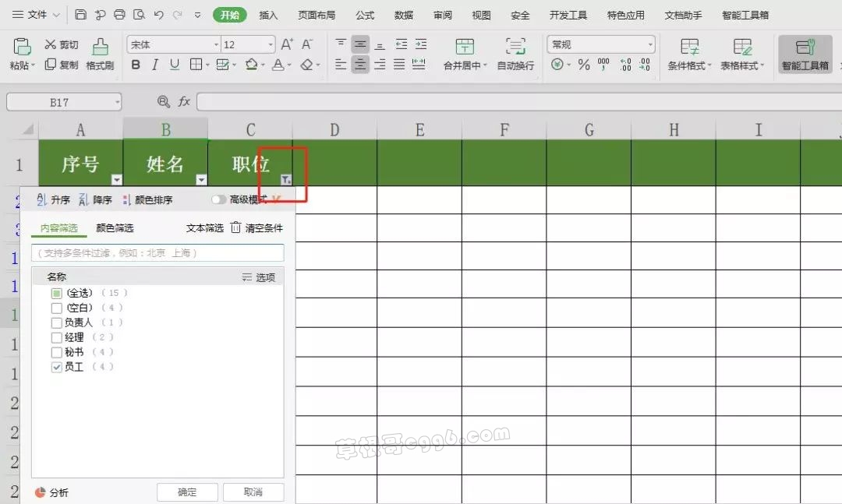Check the 经理 checkbox
This screenshot has width=842, height=504.
[57, 337]
